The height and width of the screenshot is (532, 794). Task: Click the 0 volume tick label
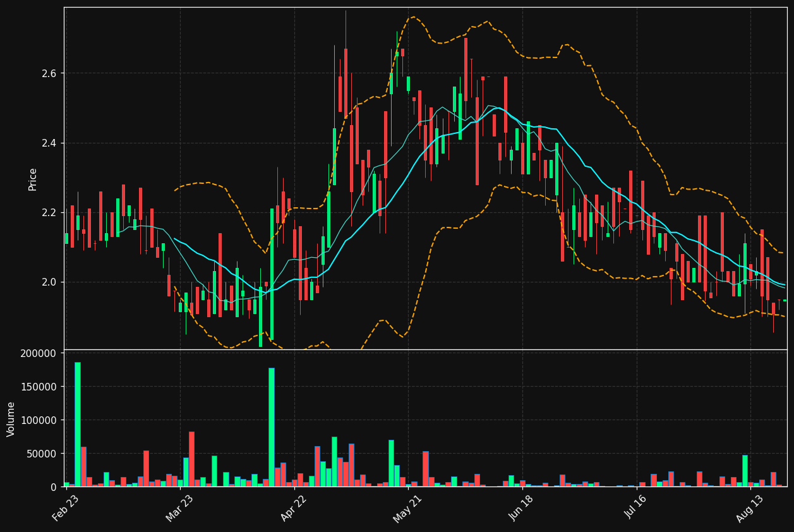(x=53, y=487)
